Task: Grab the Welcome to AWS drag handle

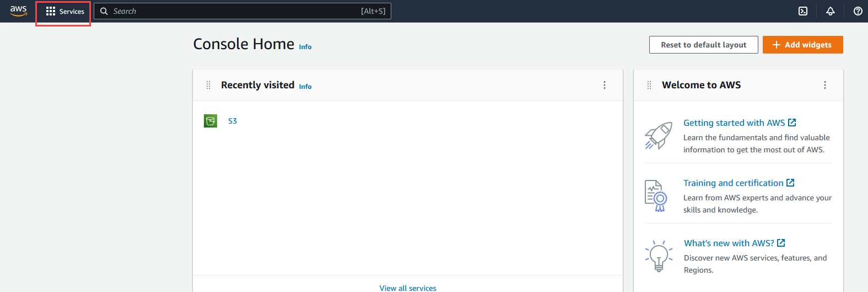Action: point(649,85)
